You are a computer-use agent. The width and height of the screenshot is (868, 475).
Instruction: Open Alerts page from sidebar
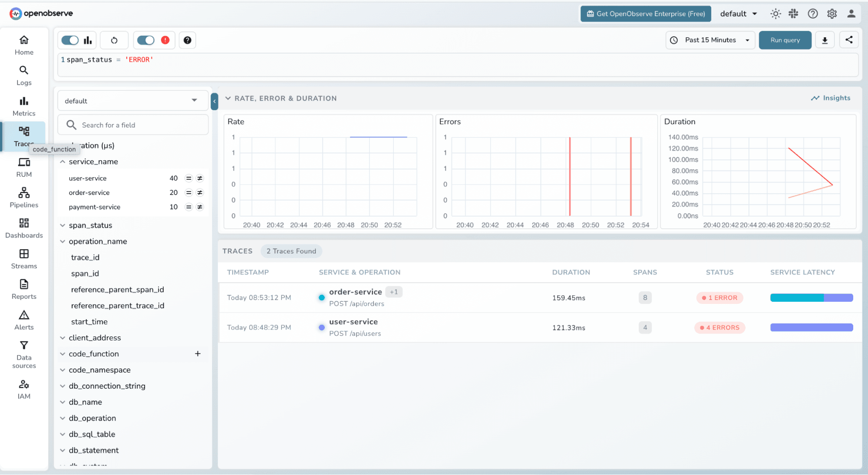point(24,320)
